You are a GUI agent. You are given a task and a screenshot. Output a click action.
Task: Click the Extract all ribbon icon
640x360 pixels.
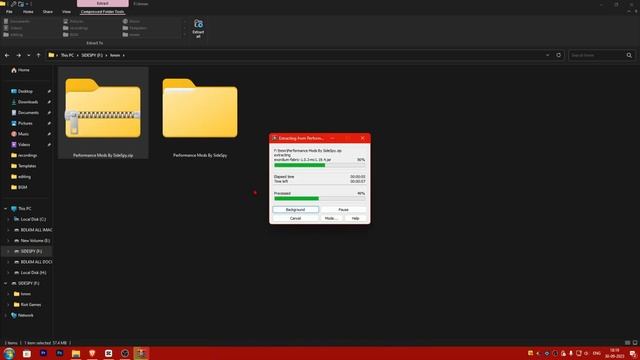198,28
